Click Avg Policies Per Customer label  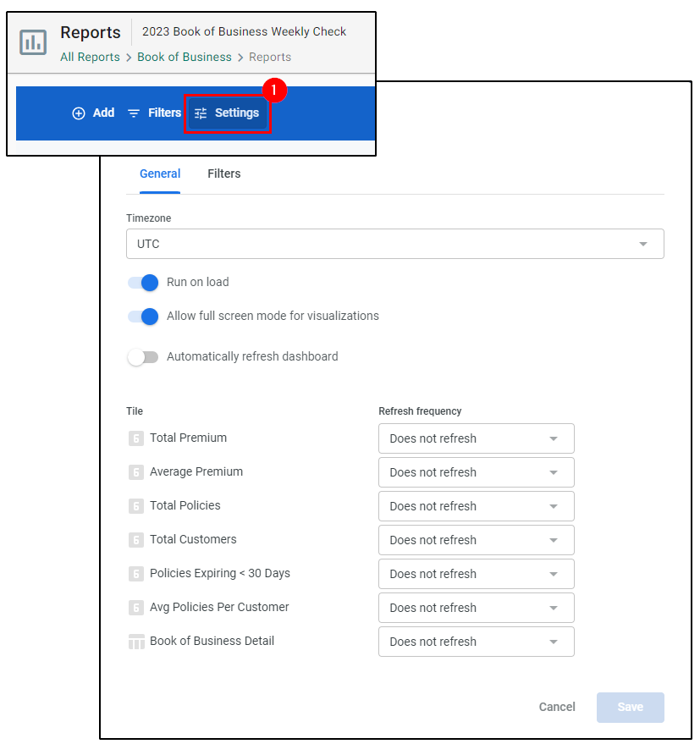click(219, 608)
